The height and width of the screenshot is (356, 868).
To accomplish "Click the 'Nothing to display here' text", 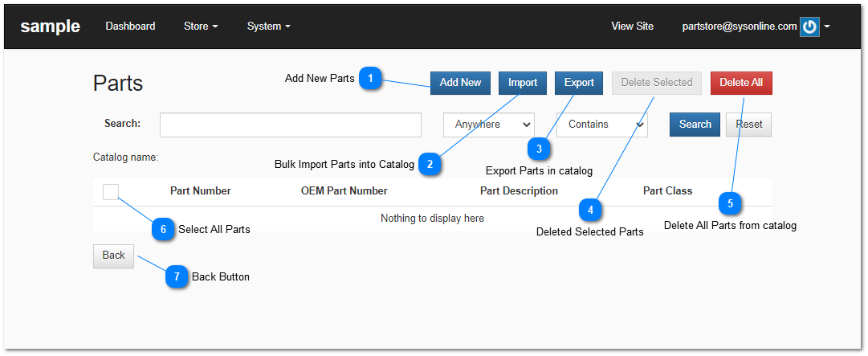I will 432,219.
